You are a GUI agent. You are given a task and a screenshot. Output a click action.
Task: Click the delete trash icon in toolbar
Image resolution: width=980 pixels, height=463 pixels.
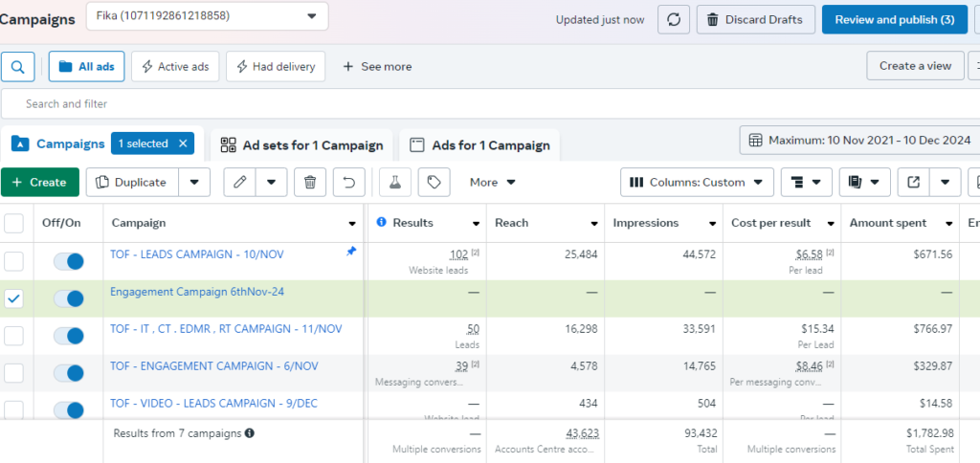click(x=310, y=182)
